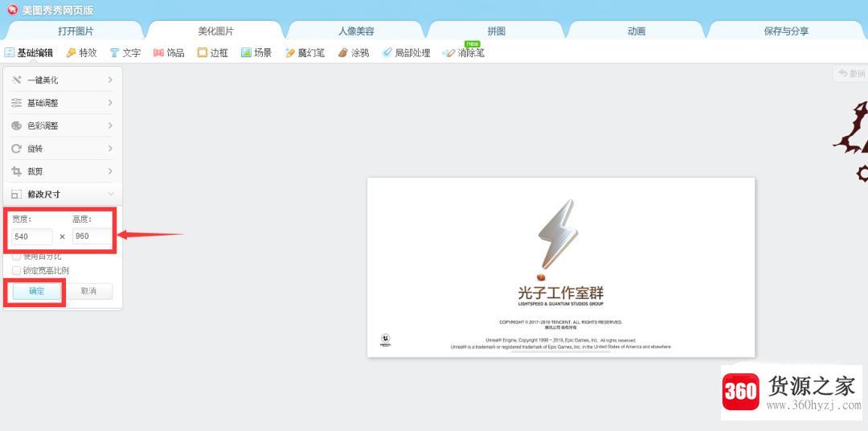Click the canvas image preview

[x=561, y=268]
